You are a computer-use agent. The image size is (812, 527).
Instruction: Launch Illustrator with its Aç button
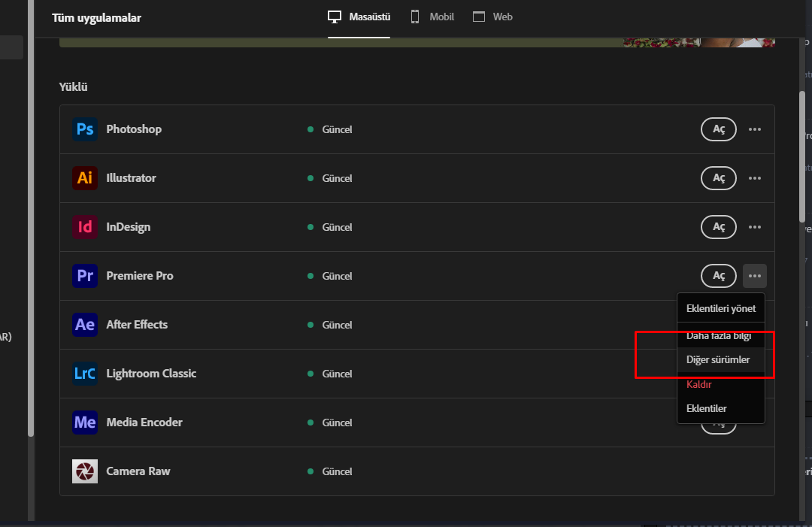click(x=719, y=178)
